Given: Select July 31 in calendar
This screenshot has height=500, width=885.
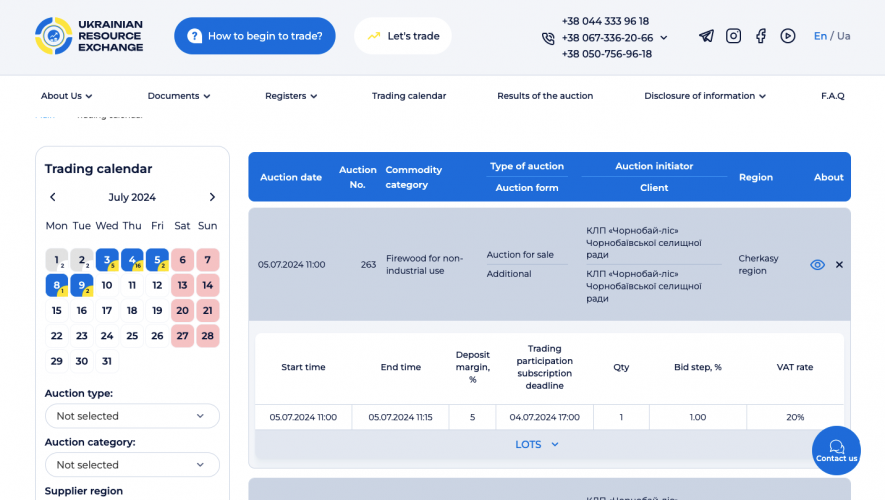Looking at the screenshot, I should coord(107,361).
